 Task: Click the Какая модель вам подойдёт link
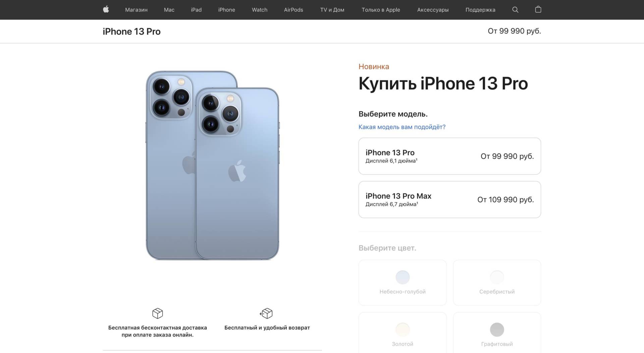tap(402, 127)
